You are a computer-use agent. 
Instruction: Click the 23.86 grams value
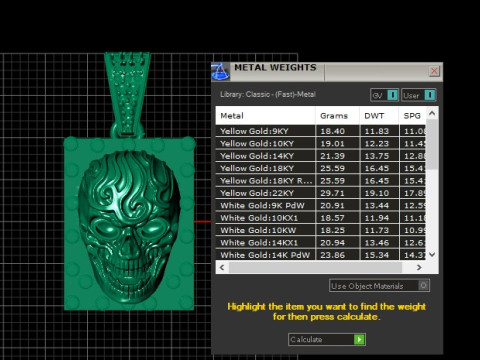tap(332, 255)
